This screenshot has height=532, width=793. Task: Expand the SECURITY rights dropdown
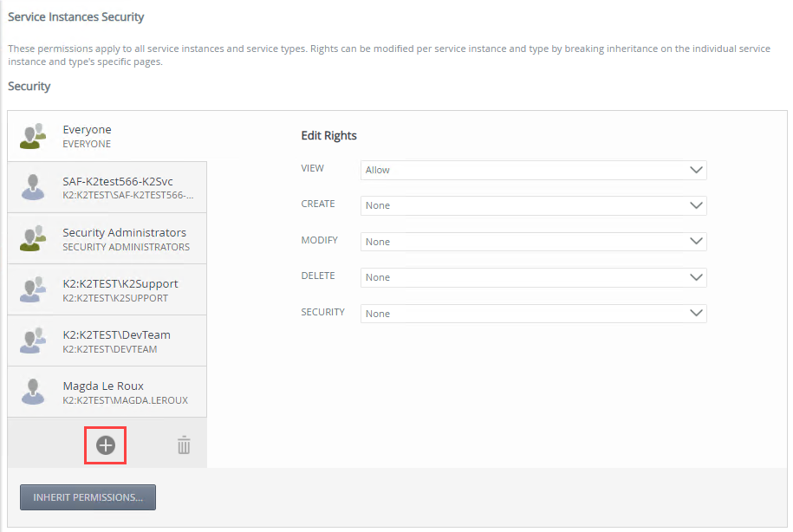coord(533,314)
